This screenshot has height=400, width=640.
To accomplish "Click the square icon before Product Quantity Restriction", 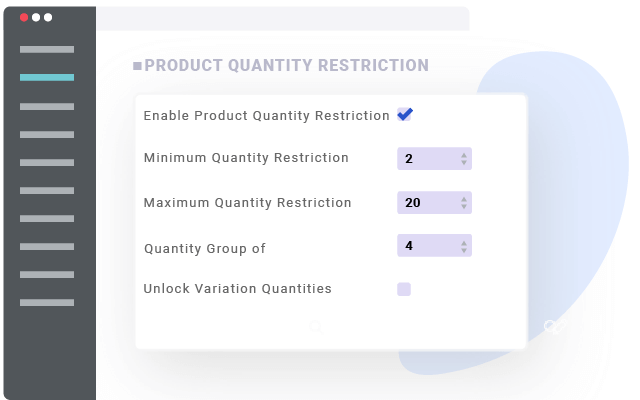I will 137,66.
